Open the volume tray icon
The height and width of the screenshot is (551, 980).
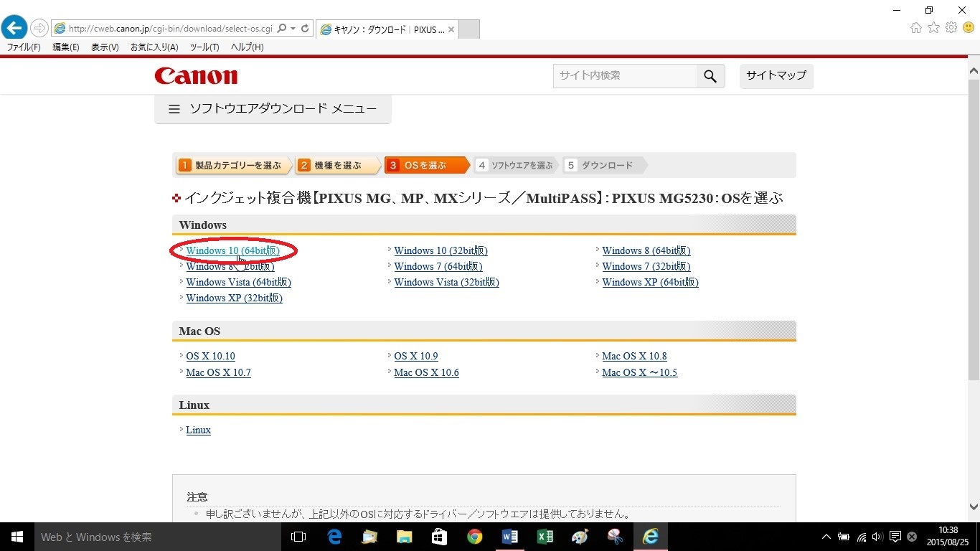[878, 537]
